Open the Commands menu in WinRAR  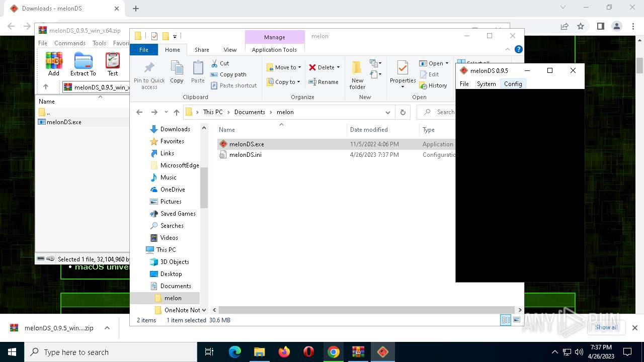coord(70,43)
